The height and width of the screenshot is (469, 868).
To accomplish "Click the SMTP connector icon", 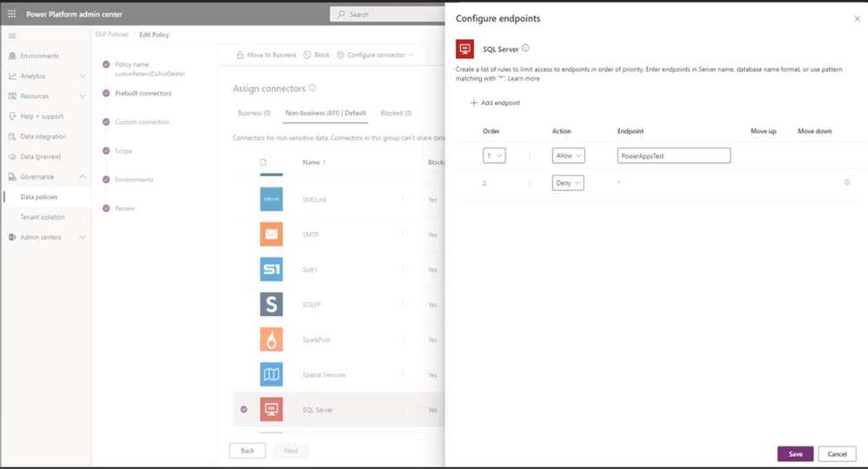I will click(x=271, y=234).
